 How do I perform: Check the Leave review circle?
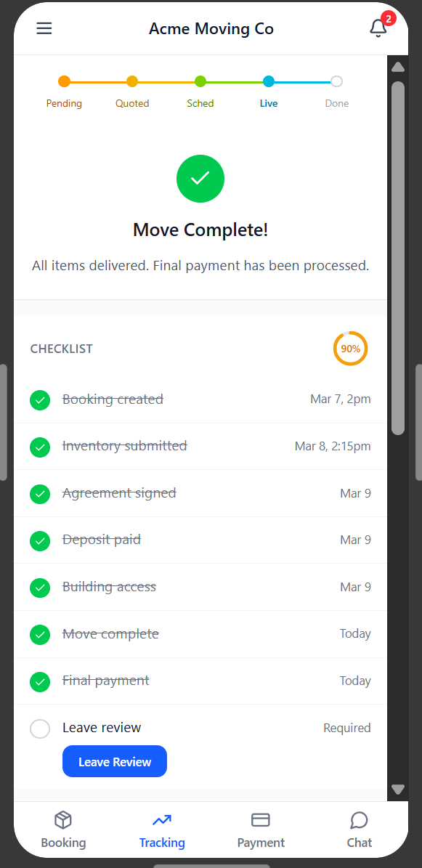click(40, 729)
